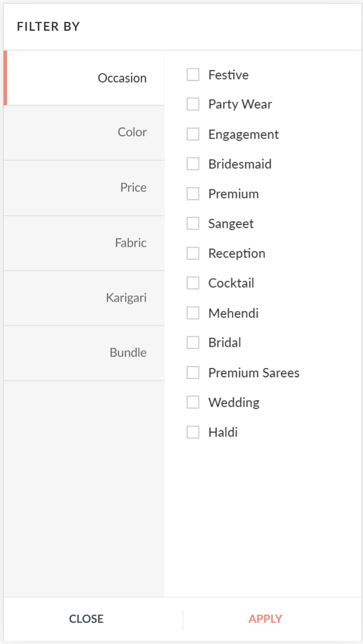The height and width of the screenshot is (644, 363).
Task: Select the Bridesmaid checkbox
Action: point(193,164)
